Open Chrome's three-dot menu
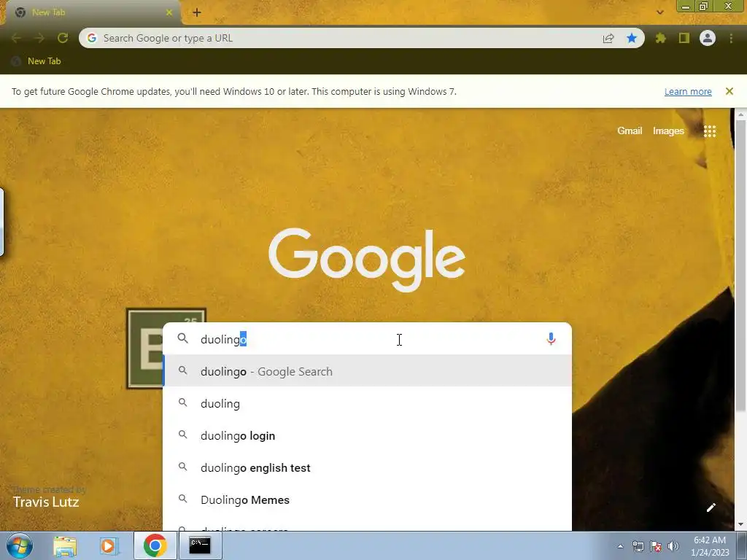The image size is (747, 560). coord(731,38)
